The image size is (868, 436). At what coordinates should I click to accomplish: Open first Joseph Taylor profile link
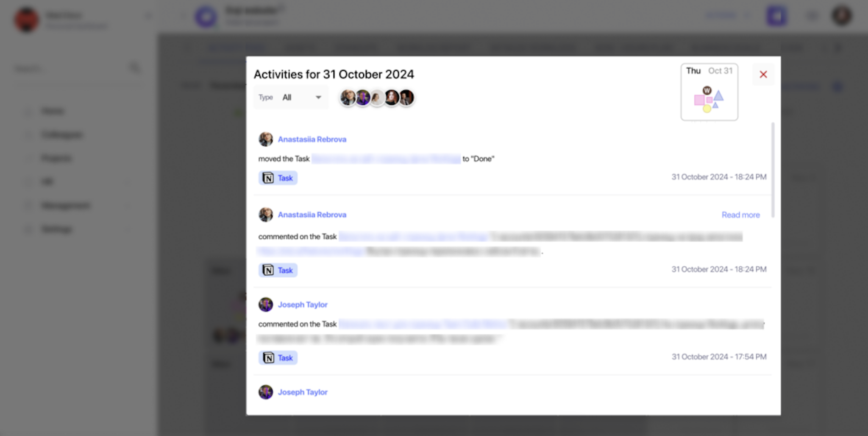[x=303, y=305]
